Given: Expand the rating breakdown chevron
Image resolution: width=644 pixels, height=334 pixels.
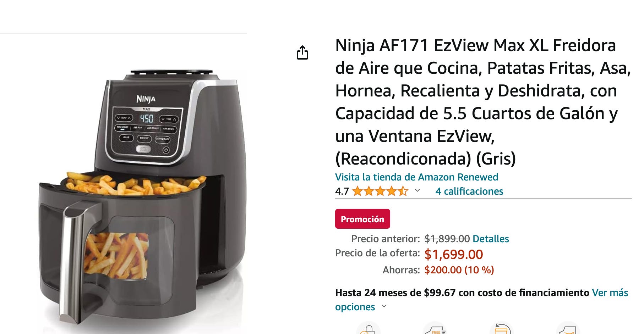Looking at the screenshot, I should [417, 191].
